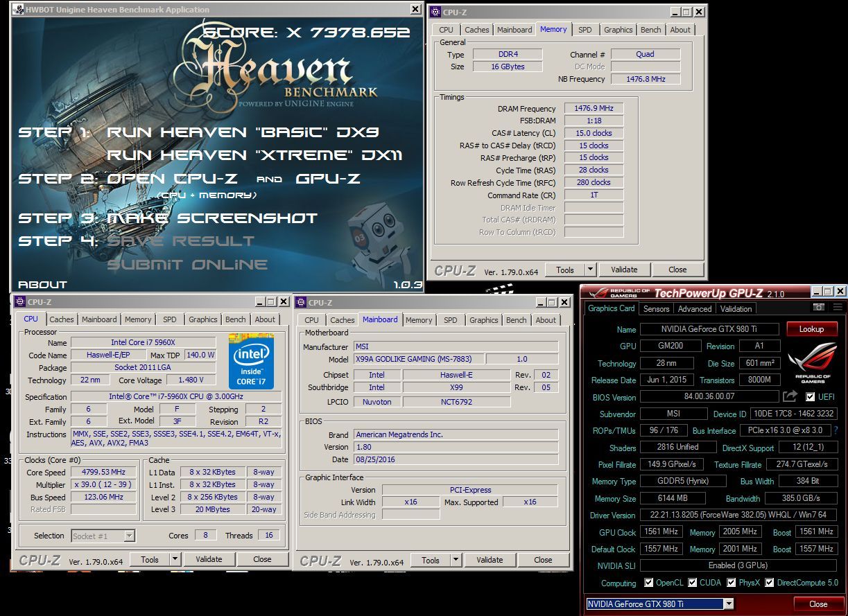Click CAS# Latency value 15.0 clocks

click(594, 133)
